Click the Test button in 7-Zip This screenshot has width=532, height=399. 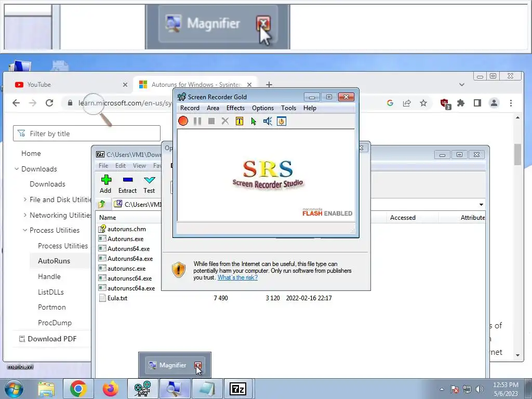149,184
